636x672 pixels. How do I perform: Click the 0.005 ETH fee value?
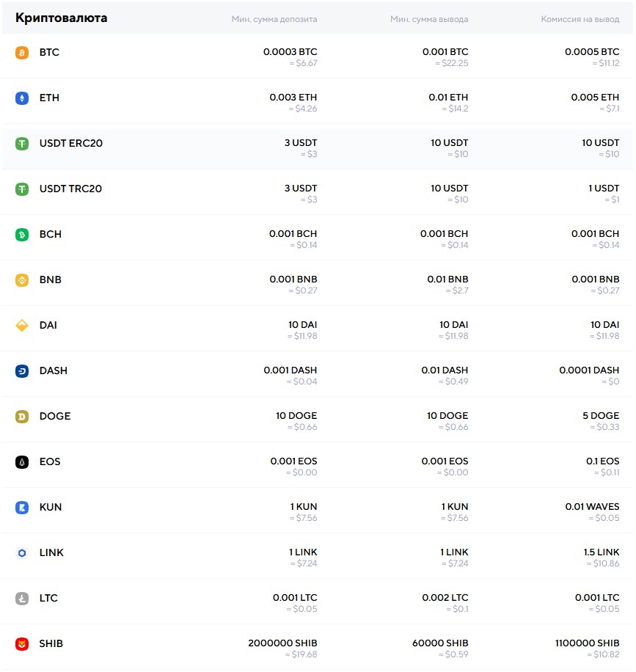(595, 98)
